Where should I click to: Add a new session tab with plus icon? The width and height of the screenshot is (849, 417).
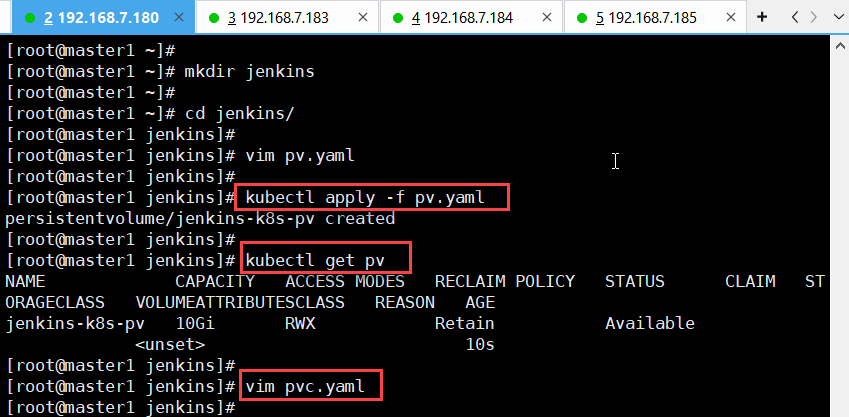coord(762,17)
